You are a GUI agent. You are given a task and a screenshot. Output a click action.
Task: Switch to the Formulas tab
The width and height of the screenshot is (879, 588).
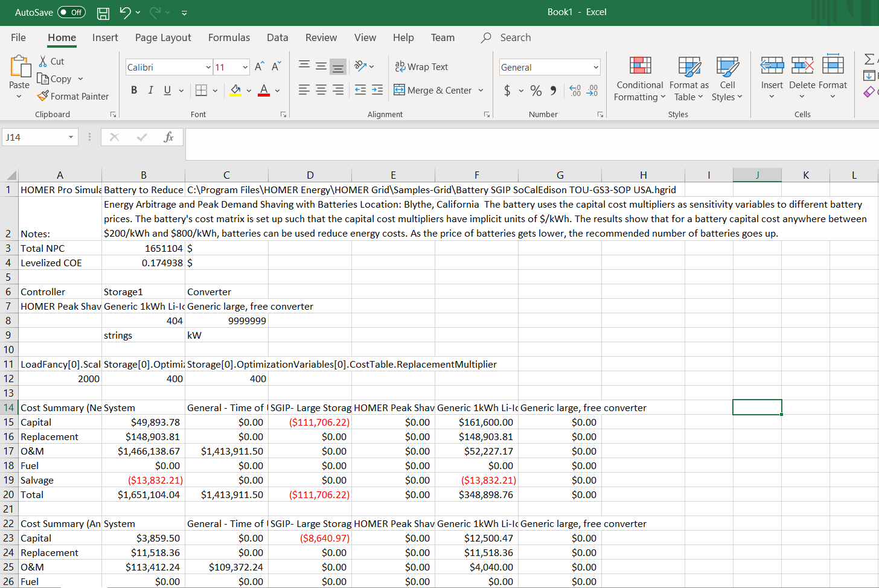coord(229,37)
